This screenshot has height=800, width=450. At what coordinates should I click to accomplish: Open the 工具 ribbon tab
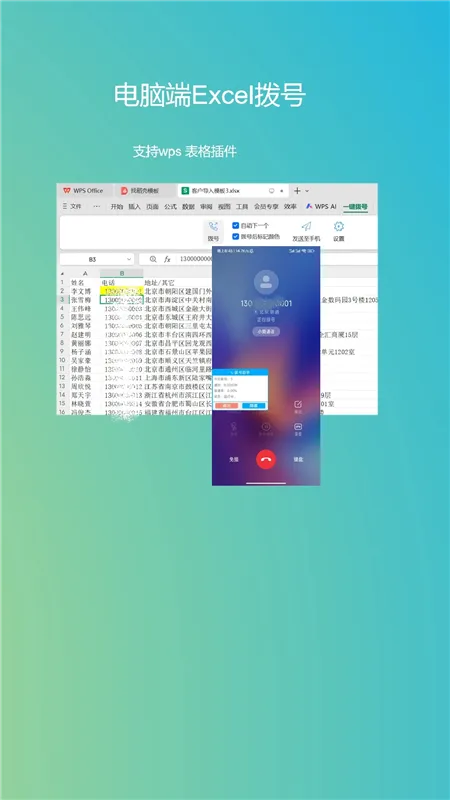[242, 207]
